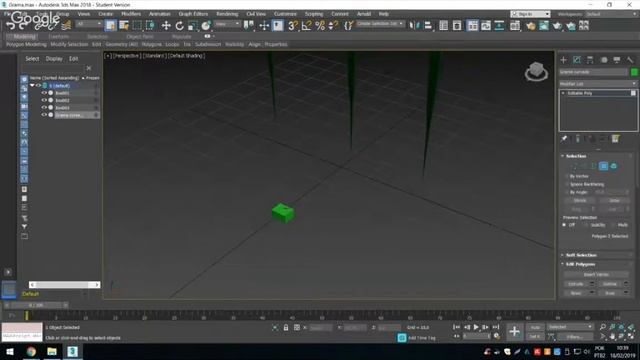Click the Shrink selection button
640x360 pixels.
[580, 200]
